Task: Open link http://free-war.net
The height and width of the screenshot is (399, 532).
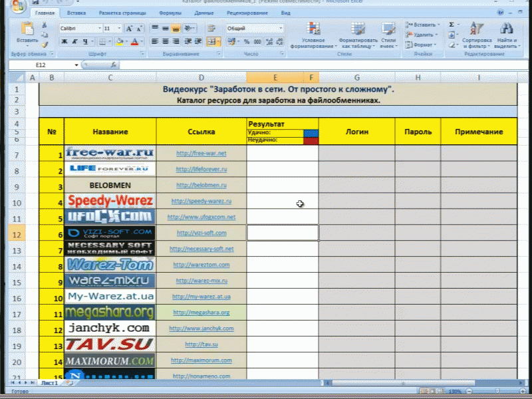Action: click(x=201, y=154)
